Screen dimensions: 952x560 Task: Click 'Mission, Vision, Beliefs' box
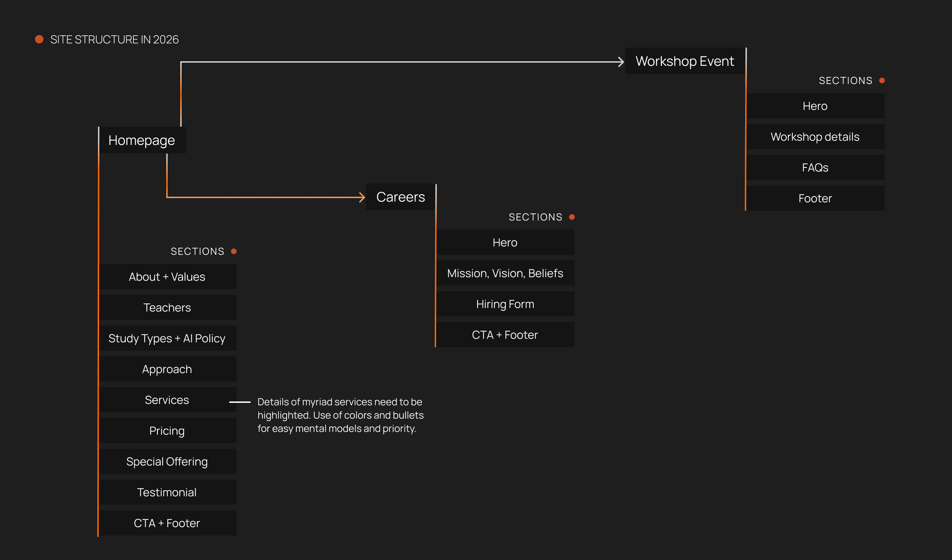[x=505, y=273]
